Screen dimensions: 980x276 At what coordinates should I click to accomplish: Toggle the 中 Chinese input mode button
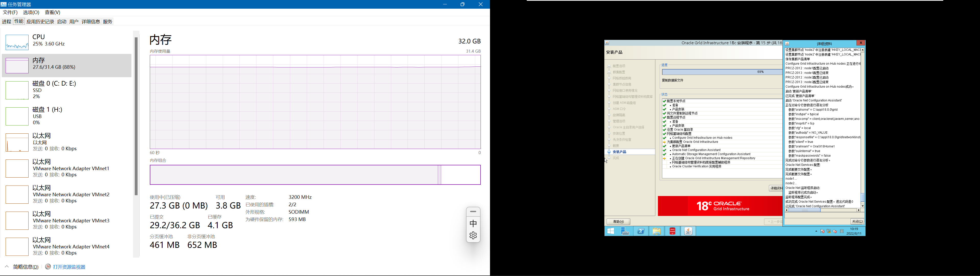point(473,223)
